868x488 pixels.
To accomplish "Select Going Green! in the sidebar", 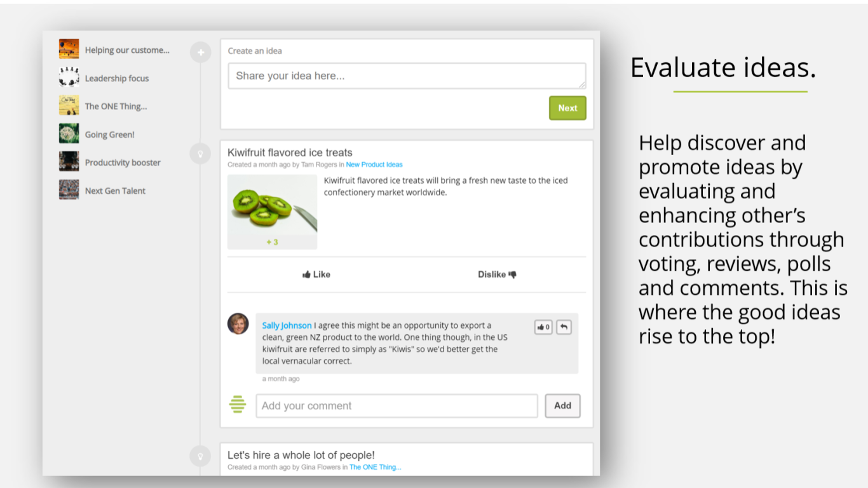I will point(109,135).
